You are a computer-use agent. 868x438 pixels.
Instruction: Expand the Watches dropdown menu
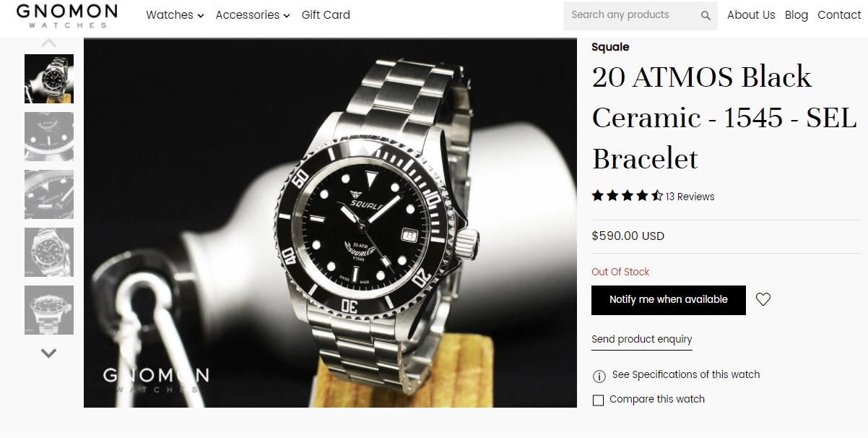pyautogui.click(x=175, y=14)
